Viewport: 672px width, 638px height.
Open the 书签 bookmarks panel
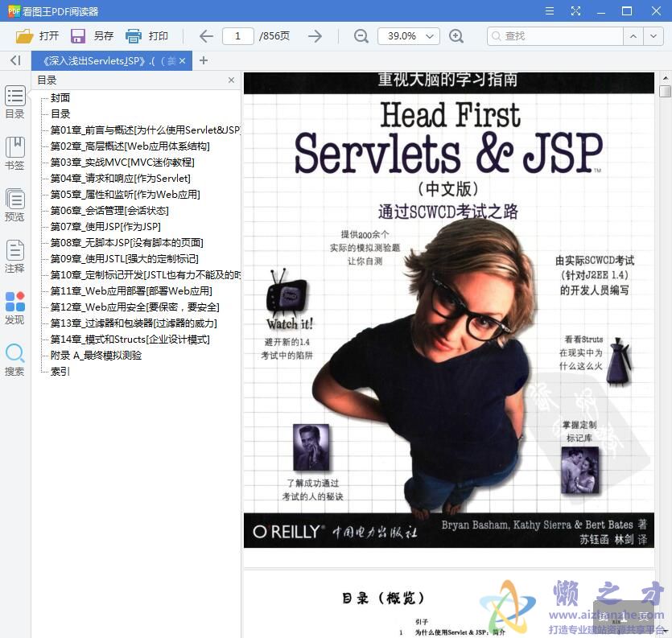15,154
